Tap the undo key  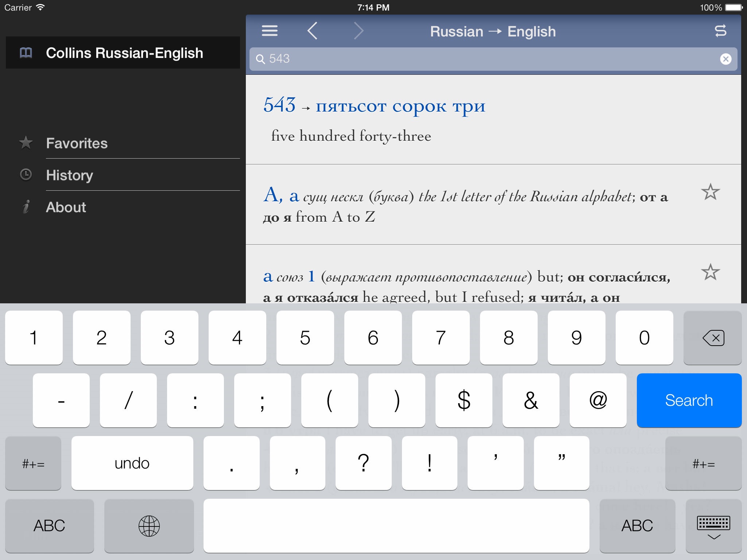pos(132,463)
